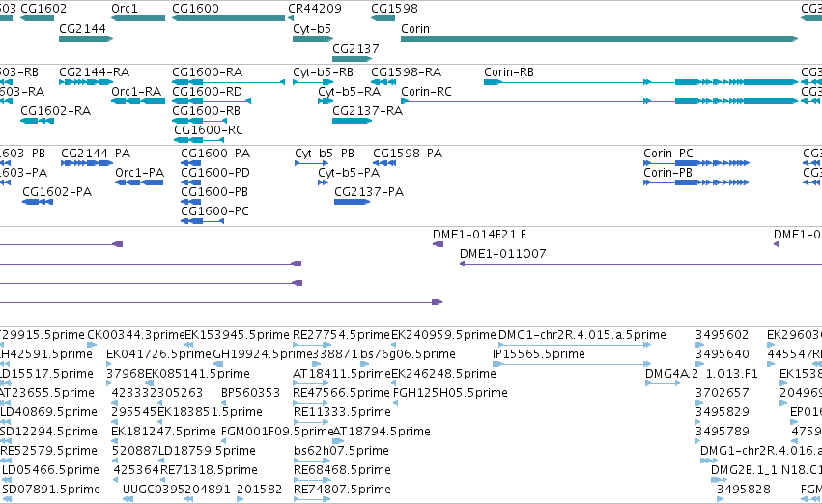822x504 pixels.
Task: Click the Cyt-b5-RA transcript label
Action: (x=349, y=91)
